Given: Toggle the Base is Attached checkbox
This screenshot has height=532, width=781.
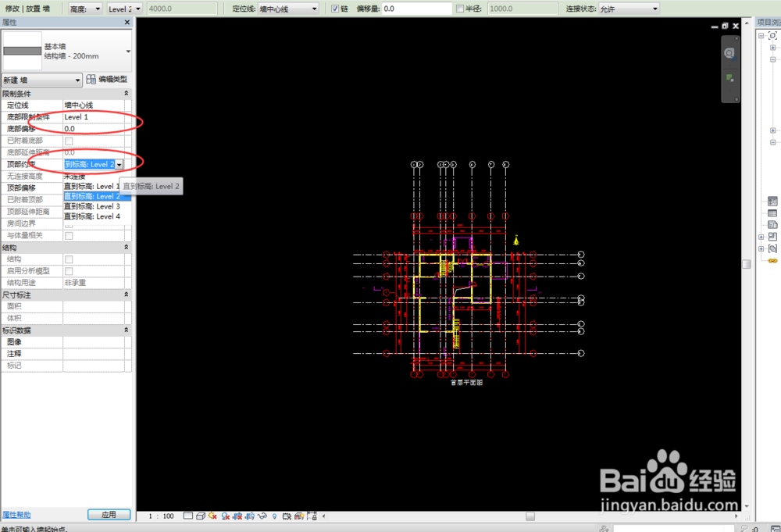Looking at the screenshot, I should coord(69,141).
